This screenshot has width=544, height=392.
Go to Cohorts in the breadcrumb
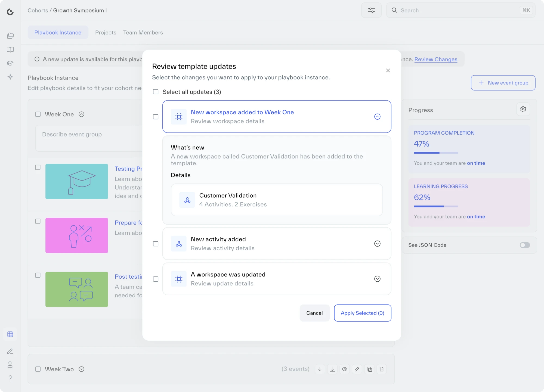[38, 10]
